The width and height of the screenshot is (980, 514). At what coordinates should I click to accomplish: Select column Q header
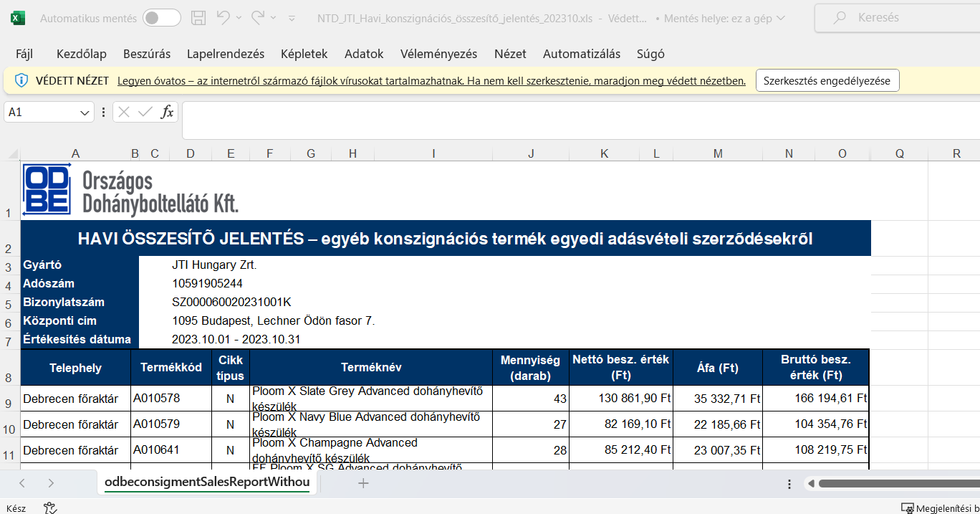(x=900, y=153)
